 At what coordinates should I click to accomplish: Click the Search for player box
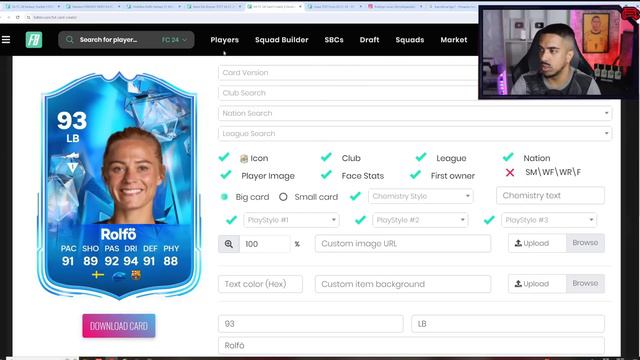(126, 40)
